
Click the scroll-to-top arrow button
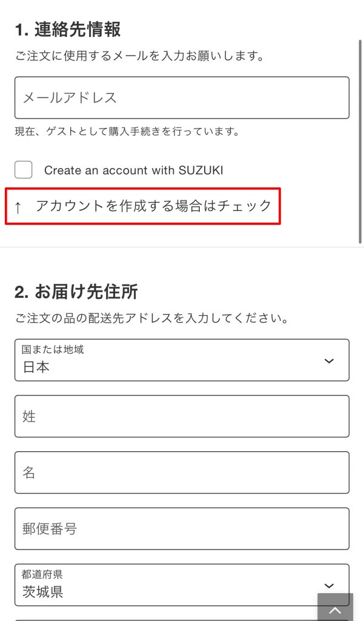335,607
